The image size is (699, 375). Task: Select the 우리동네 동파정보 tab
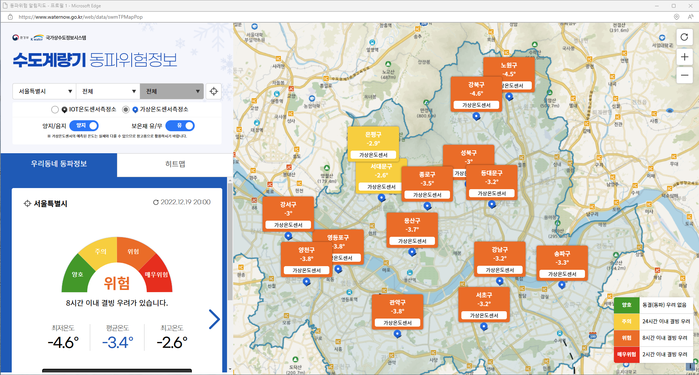pyautogui.click(x=59, y=164)
